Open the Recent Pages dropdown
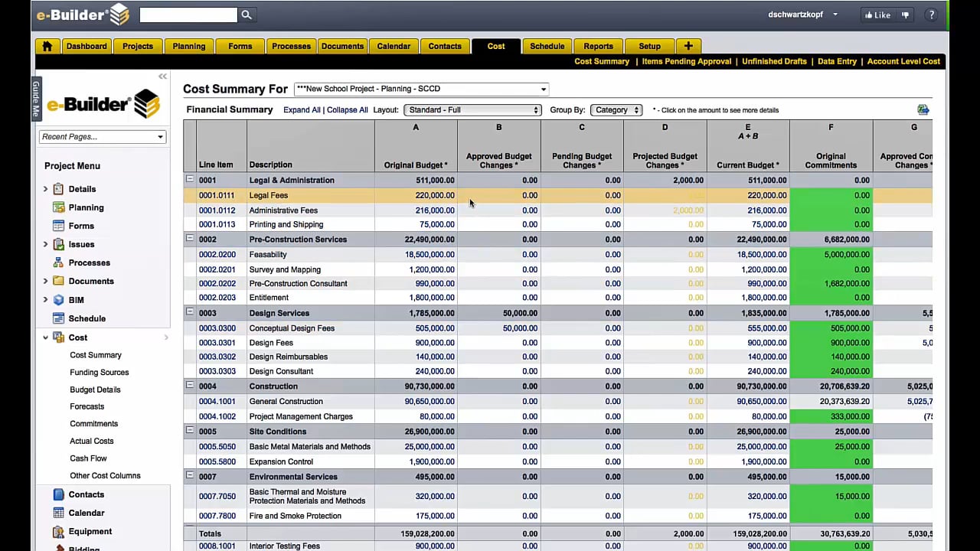Image resolution: width=980 pixels, height=551 pixels. [103, 137]
